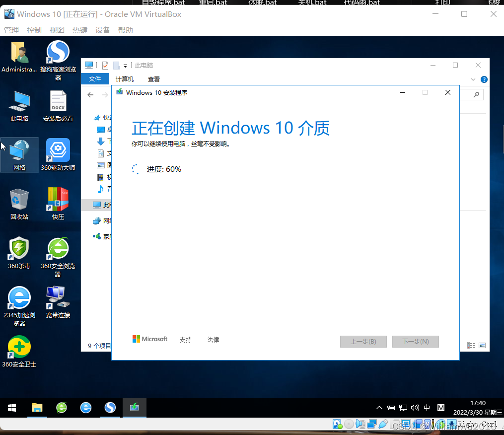Image resolution: width=504 pixels, height=435 pixels.
Task: Open Sogou high-speed browser desktop shortcut
Action: (x=58, y=61)
